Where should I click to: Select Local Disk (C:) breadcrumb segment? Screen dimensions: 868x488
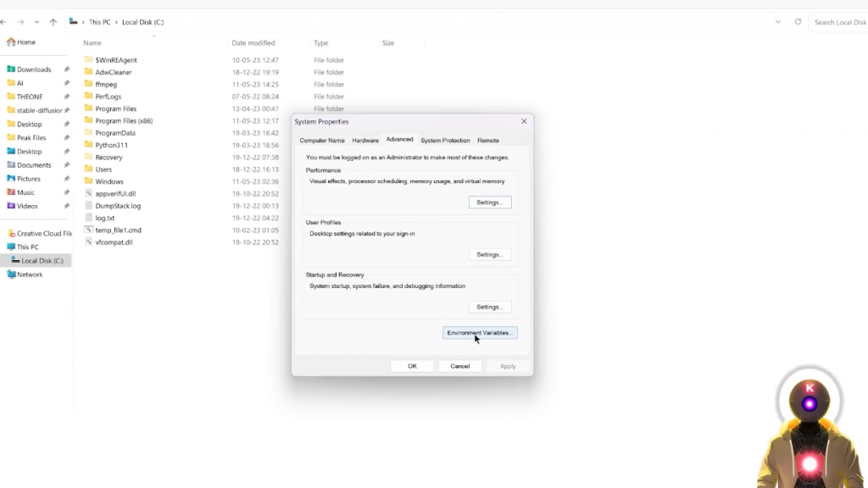coord(142,22)
